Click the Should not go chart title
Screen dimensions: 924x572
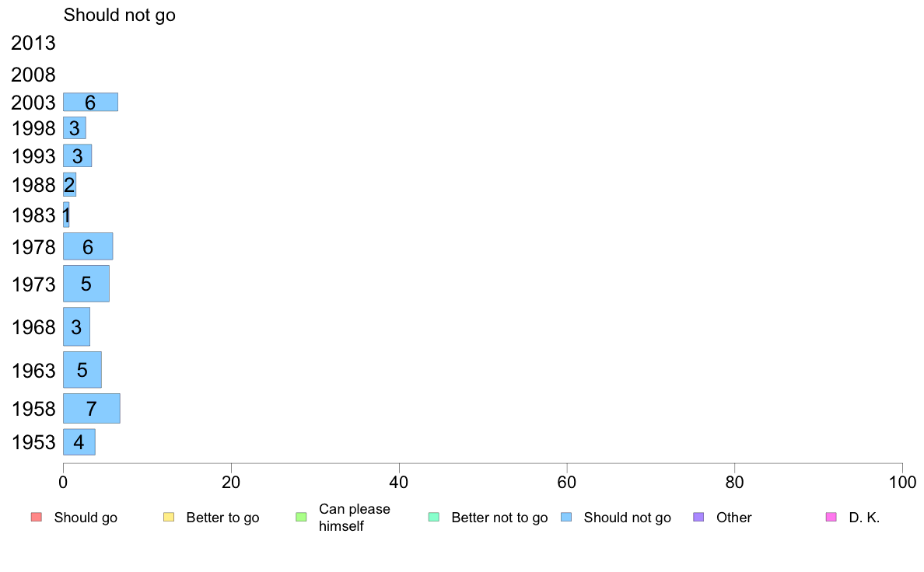coord(120,15)
